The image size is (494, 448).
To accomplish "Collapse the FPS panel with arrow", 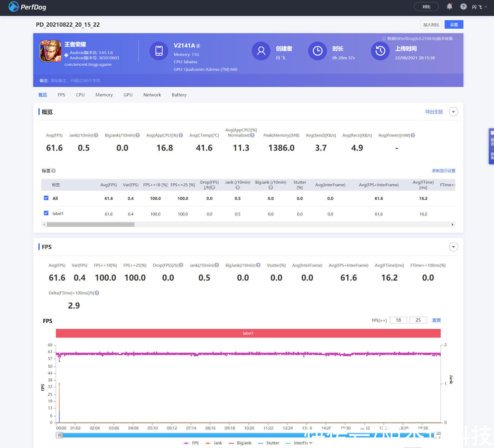I will click(x=453, y=247).
